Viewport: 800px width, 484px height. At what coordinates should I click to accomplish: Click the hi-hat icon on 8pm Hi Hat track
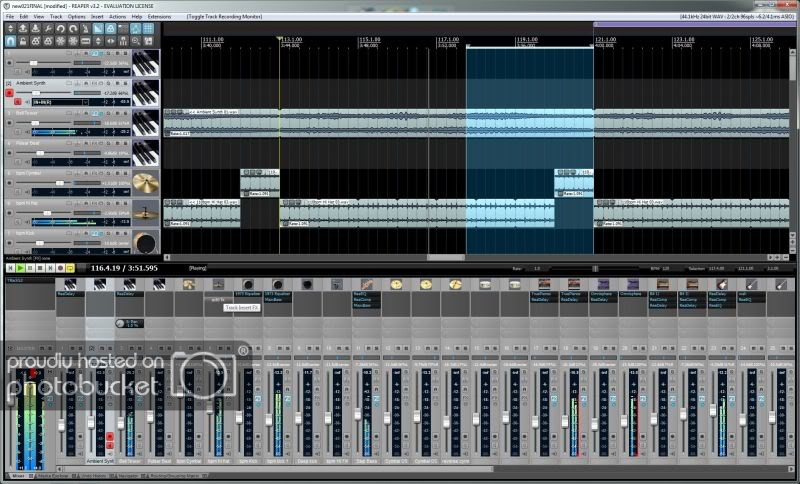coord(147,211)
